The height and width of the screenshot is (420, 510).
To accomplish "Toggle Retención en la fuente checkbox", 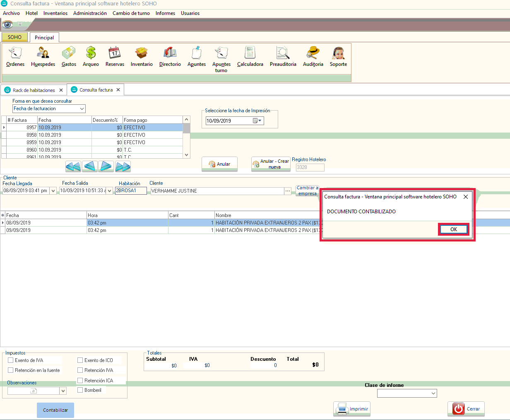I will 11,370.
